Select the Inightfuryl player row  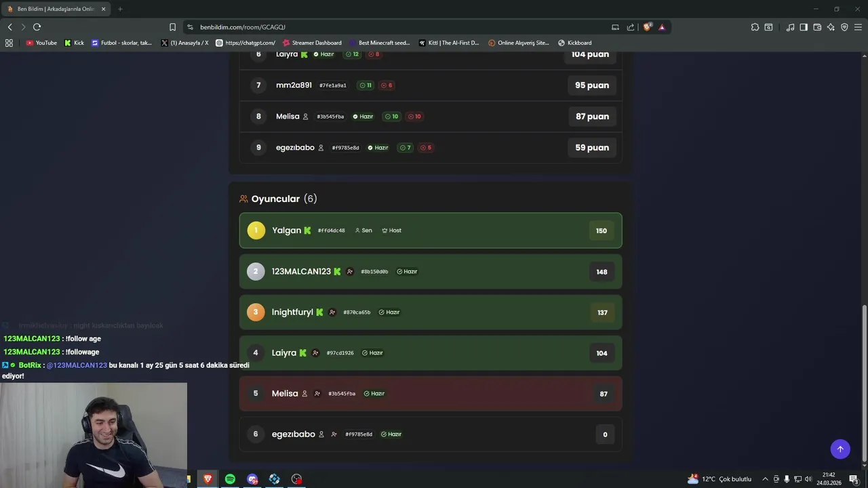click(431, 312)
